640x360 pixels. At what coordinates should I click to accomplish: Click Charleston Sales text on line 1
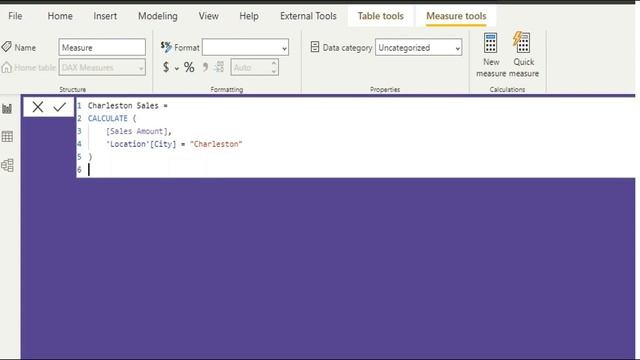tap(123, 106)
